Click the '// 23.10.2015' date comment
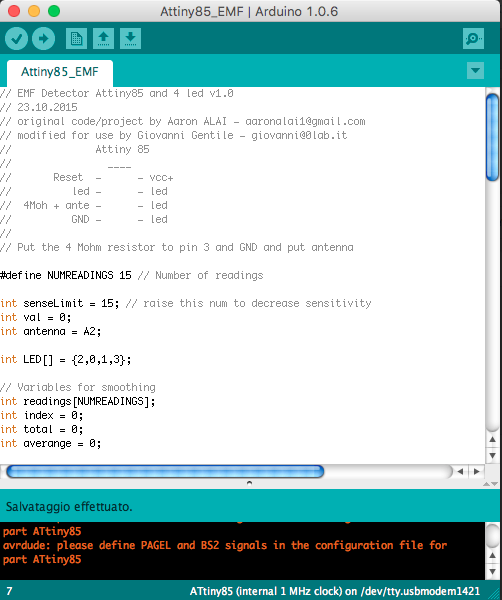 click(x=39, y=108)
